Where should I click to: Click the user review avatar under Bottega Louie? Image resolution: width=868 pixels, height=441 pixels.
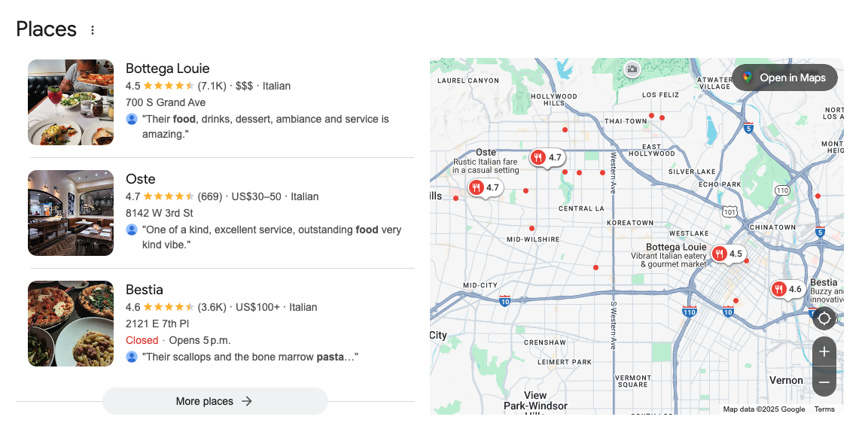click(131, 119)
